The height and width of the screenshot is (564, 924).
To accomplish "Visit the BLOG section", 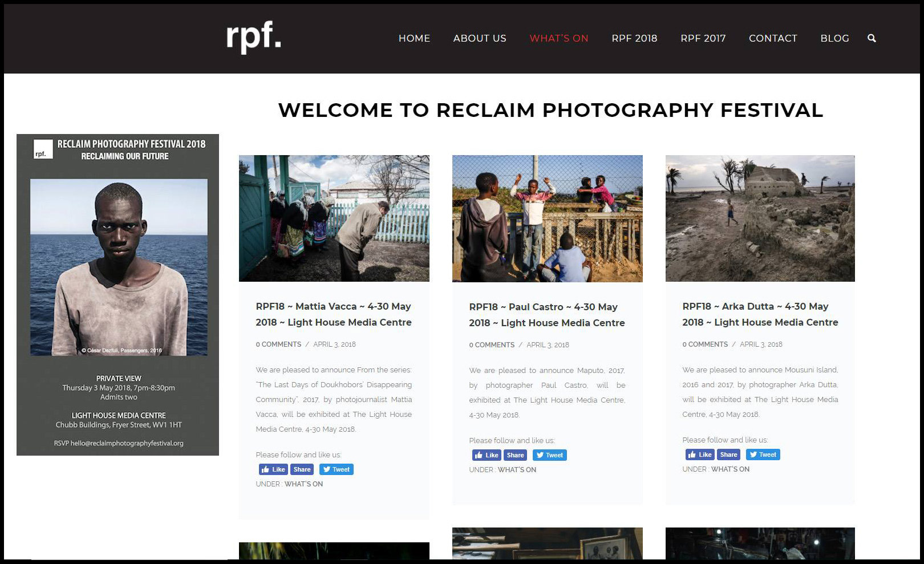I will pos(834,38).
